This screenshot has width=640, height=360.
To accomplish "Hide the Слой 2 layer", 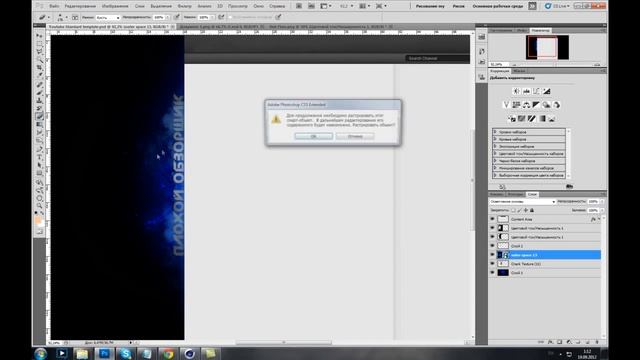I will [x=492, y=246].
